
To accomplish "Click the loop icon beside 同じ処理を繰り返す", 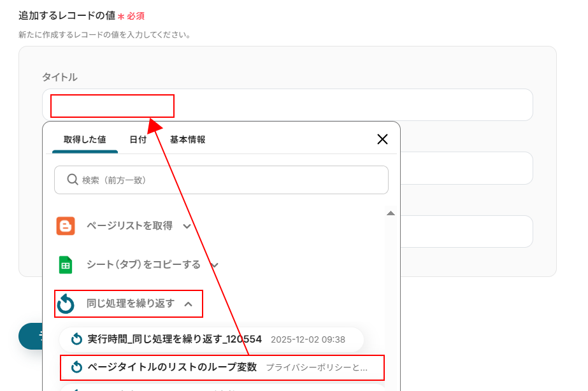I will point(66,303).
